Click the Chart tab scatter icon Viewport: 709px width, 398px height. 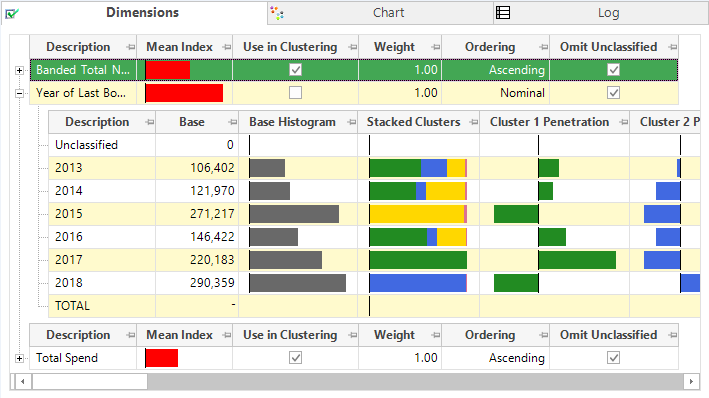[x=277, y=13]
